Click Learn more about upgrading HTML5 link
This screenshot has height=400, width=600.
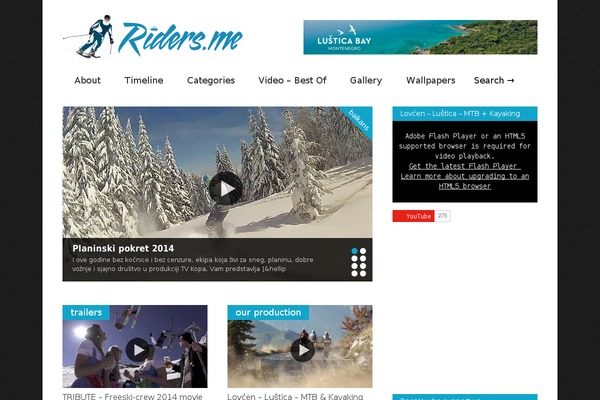click(x=465, y=181)
